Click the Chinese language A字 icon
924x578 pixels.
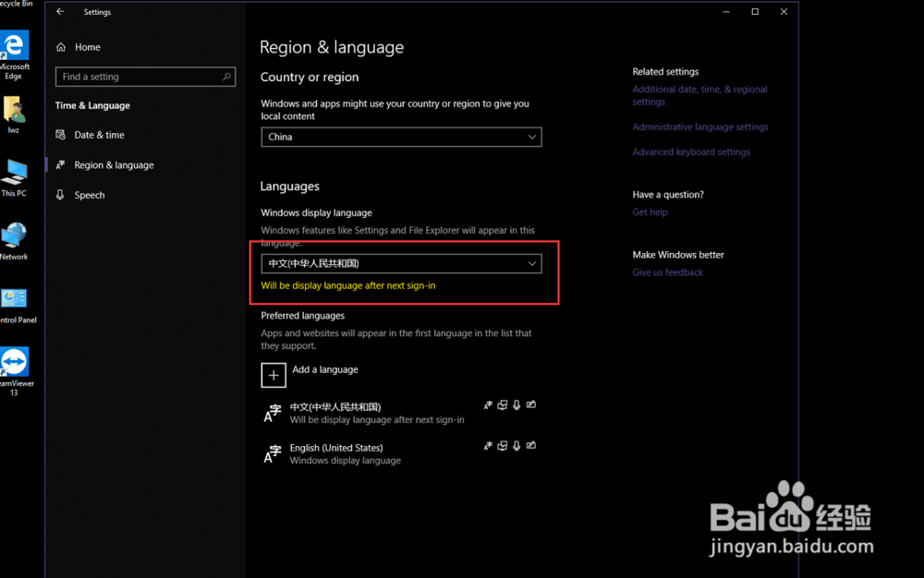(x=273, y=414)
